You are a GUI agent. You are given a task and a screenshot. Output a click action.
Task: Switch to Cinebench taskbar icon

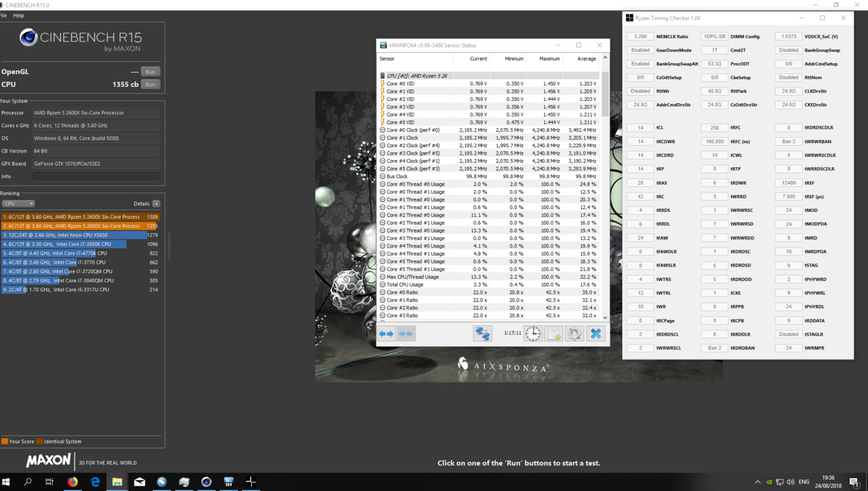pyautogui.click(x=206, y=482)
